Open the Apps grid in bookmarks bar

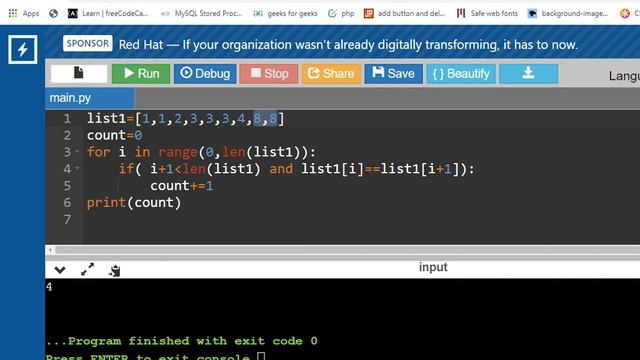[x=24, y=13]
